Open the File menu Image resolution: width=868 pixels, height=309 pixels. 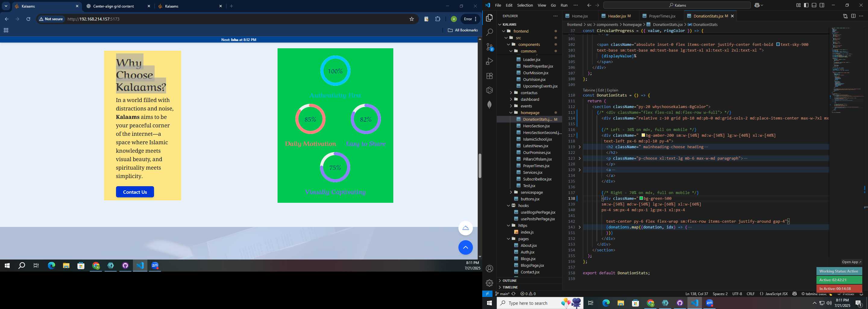(498, 5)
